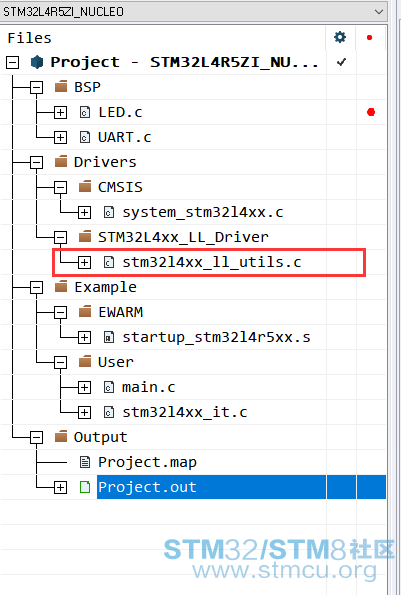This screenshot has height=595, width=401.
Task: Click the STM32L4xx_LL_Driver folder icon
Action: 85,236
